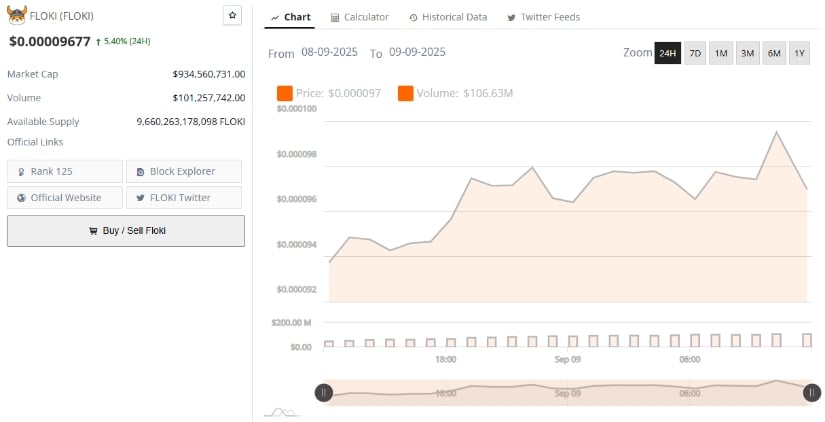Click the Twitter icon beside FLOKI Twitter
Viewport: 825px width, 422px height.
tap(140, 198)
